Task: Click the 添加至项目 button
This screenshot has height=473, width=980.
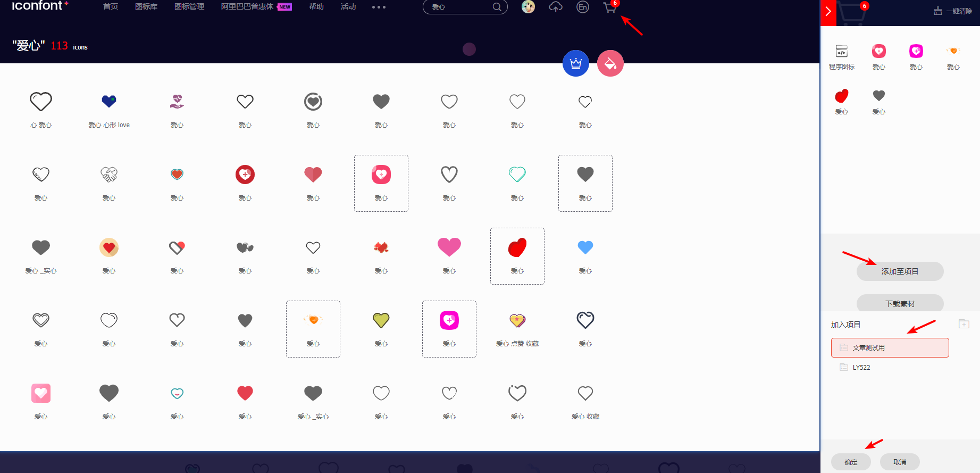Action: tap(900, 271)
